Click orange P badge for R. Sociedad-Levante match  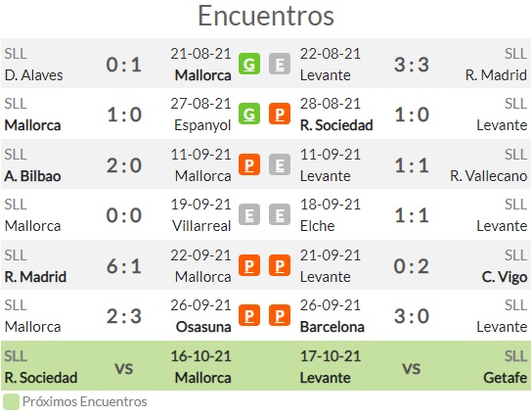tap(280, 114)
